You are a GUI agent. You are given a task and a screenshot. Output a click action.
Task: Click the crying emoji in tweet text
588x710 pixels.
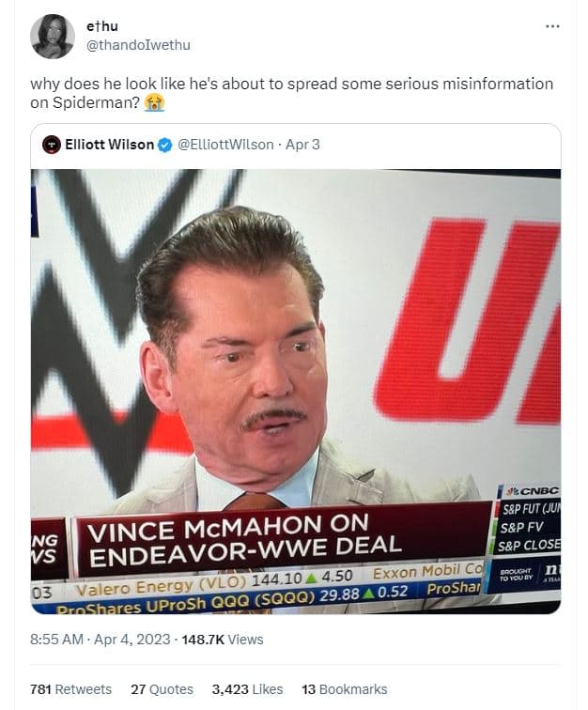tap(155, 102)
